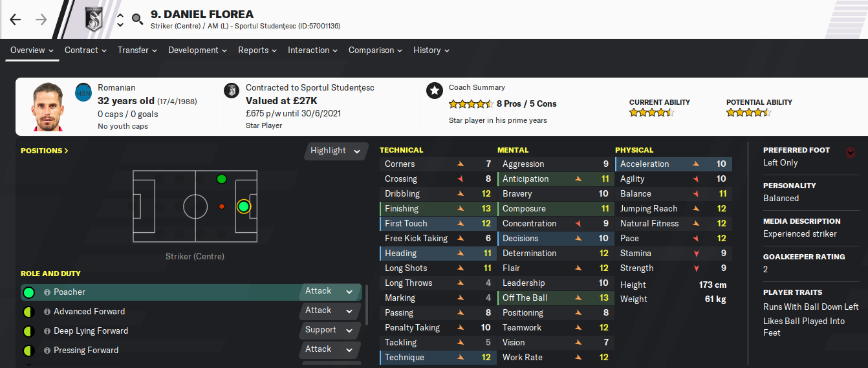Click the Coach Summary star icon
This screenshot has height=368, width=868.
point(434,91)
